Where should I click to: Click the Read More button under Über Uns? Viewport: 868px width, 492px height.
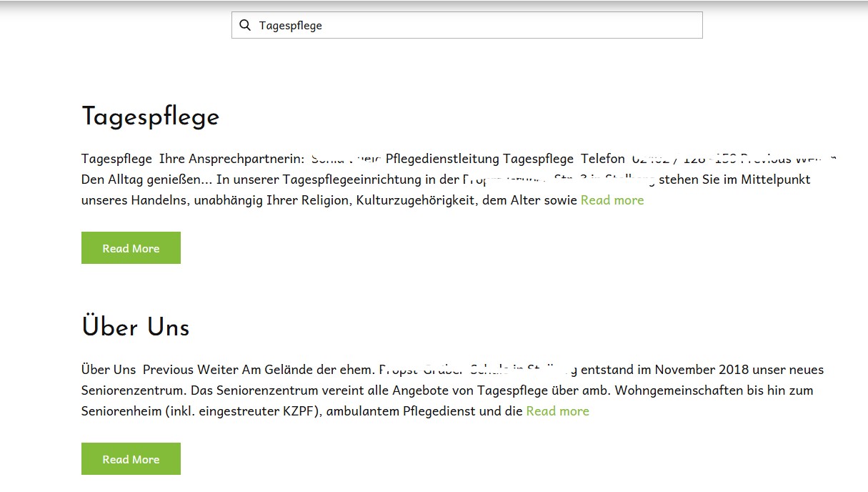click(x=131, y=459)
